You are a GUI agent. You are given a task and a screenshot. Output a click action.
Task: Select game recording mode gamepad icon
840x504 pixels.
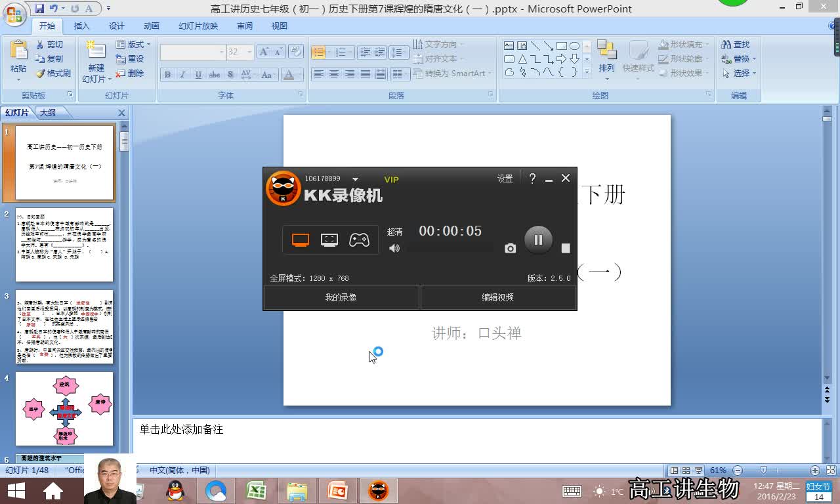click(359, 240)
